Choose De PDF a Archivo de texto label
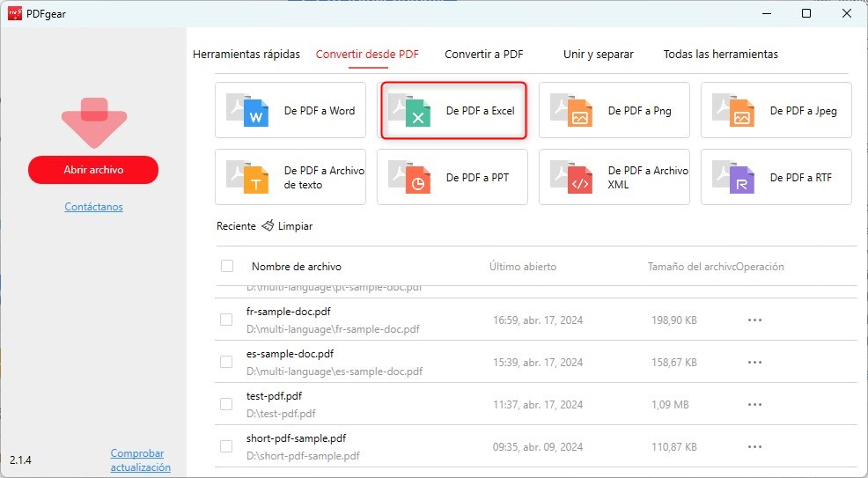Image resolution: width=868 pixels, height=478 pixels. 324,178
